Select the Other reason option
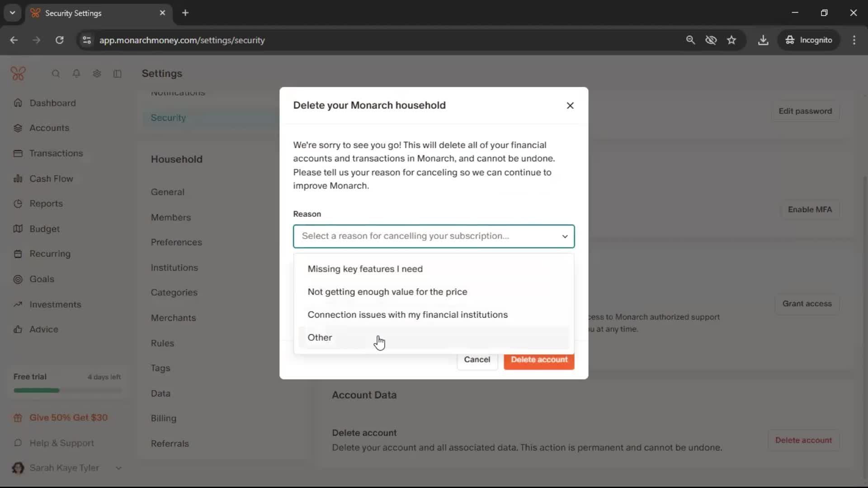868x488 pixels. click(x=320, y=338)
